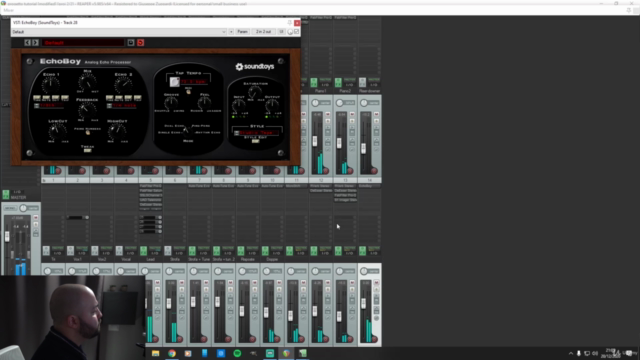Click the EchoBoy Mix knob
Image resolution: width=640 pixels, height=360 pixels.
[x=87, y=82]
